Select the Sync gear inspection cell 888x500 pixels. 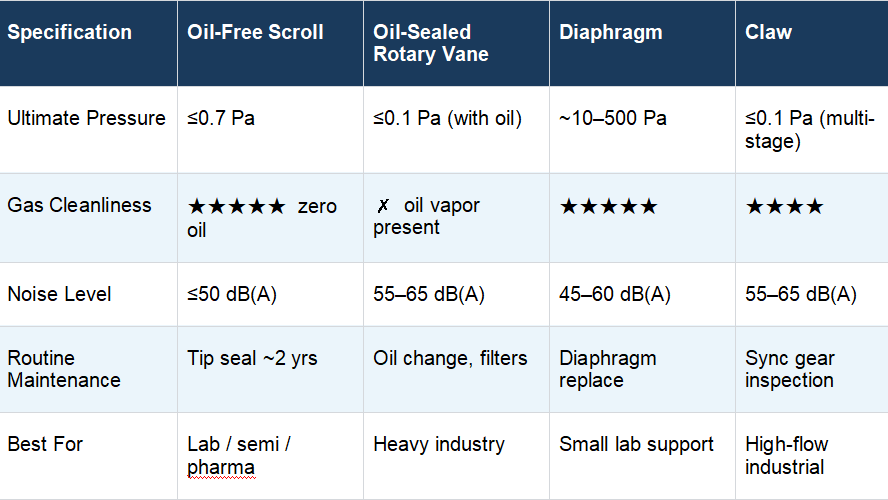click(x=812, y=369)
